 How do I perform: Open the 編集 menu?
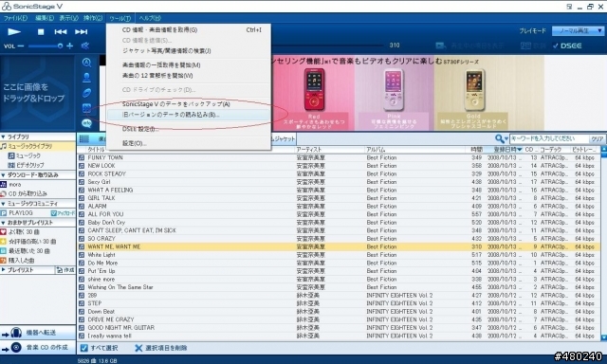click(45, 18)
